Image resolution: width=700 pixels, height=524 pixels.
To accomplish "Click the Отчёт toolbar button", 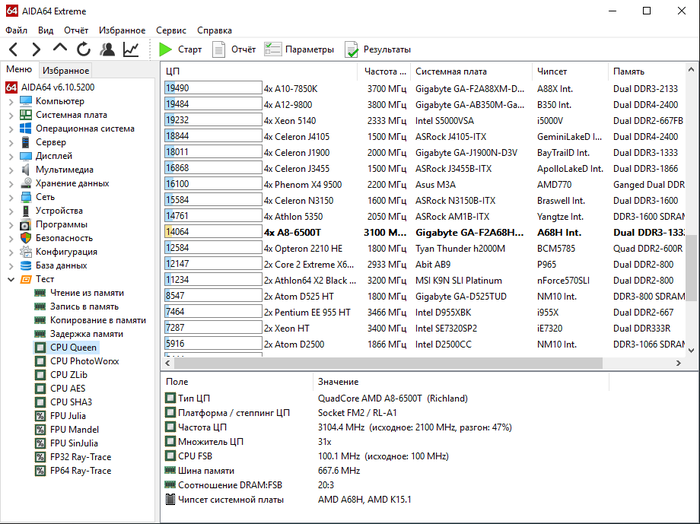I will (234, 49).
